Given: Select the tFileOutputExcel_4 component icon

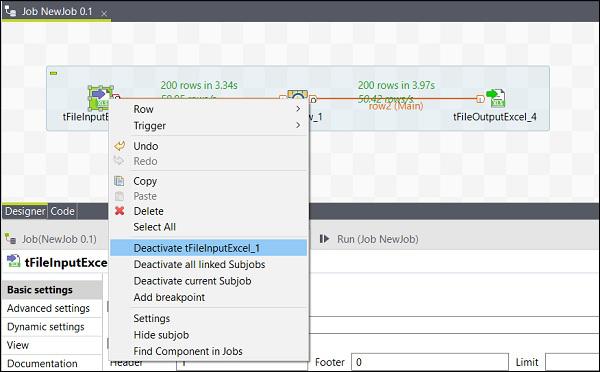Looking at the screenshot, I should [496, 98].
